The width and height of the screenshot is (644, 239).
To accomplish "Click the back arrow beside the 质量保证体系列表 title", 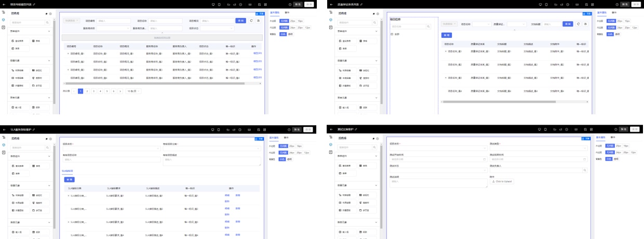I will (x=331, y=4).
